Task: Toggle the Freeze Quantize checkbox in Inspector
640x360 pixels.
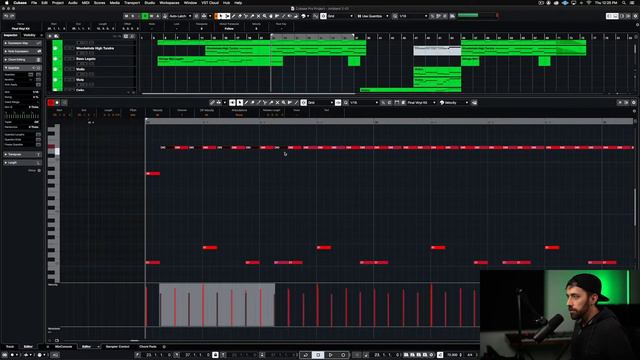Action: 38,144
